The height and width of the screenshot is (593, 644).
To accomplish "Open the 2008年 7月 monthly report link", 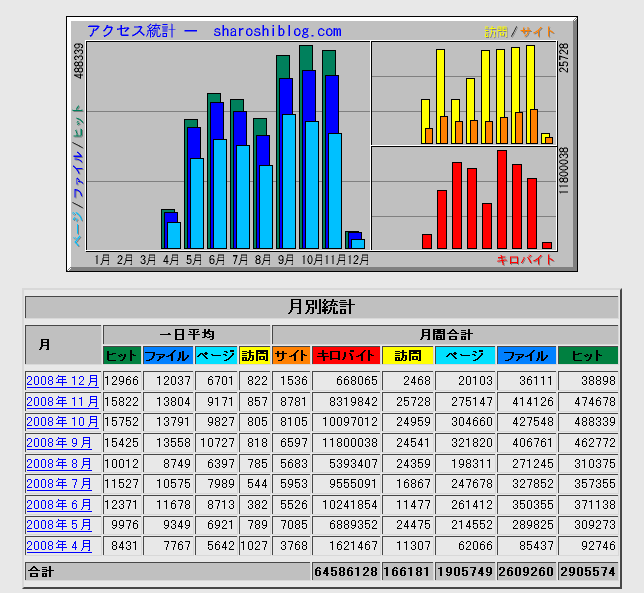I will 59,484.
